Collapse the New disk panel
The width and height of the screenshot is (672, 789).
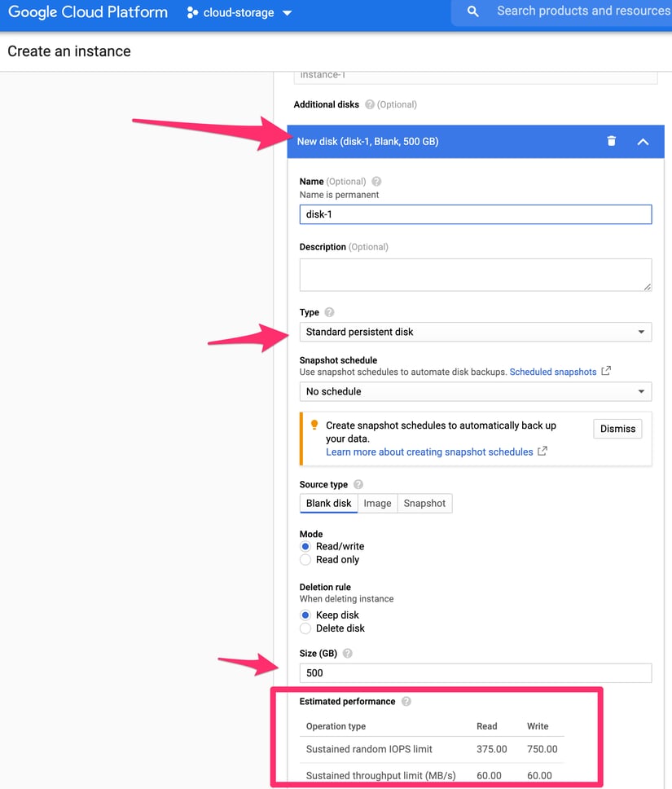(x=643, y=140)
